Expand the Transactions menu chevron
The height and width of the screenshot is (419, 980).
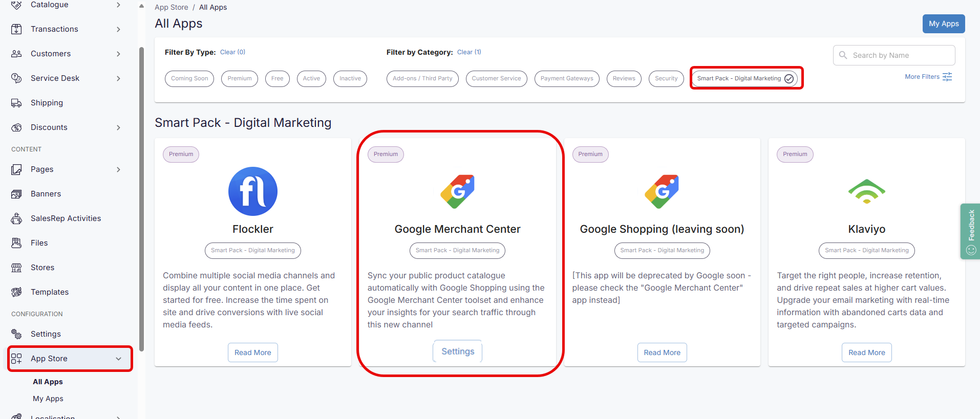click(118, 29)
